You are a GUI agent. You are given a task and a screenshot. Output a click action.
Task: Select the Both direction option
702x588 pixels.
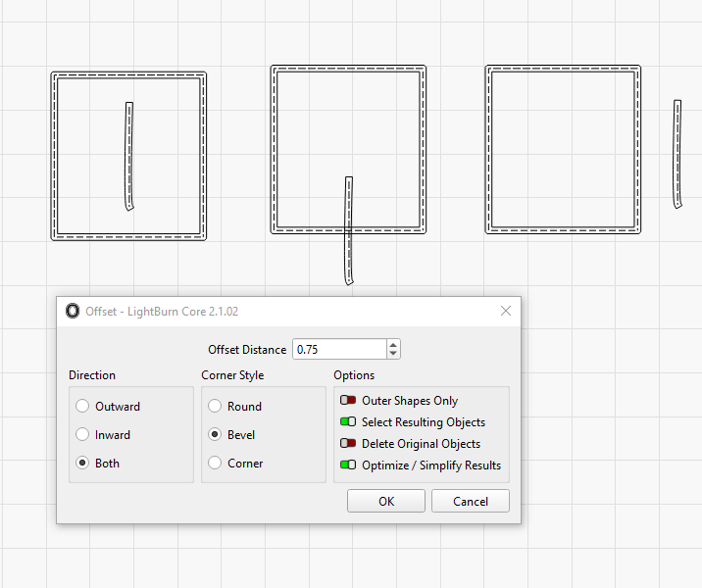coord(82,463)
